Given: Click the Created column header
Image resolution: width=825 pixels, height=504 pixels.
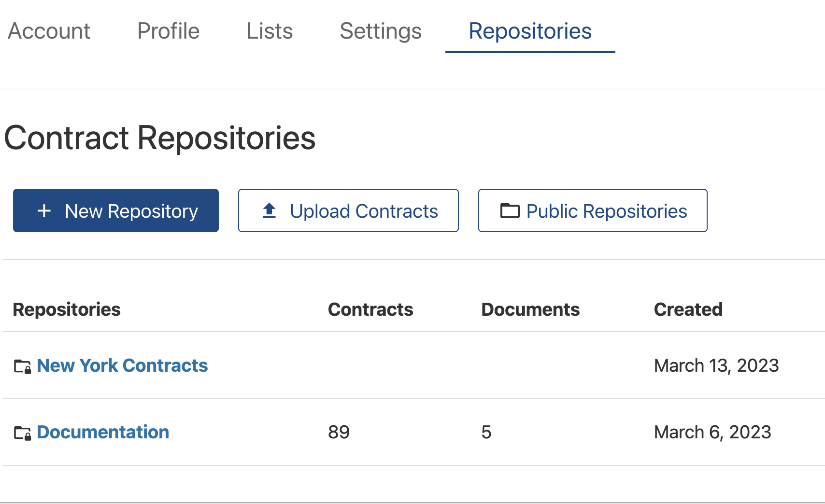Looking at the screenshot, I should click(688, 309).
